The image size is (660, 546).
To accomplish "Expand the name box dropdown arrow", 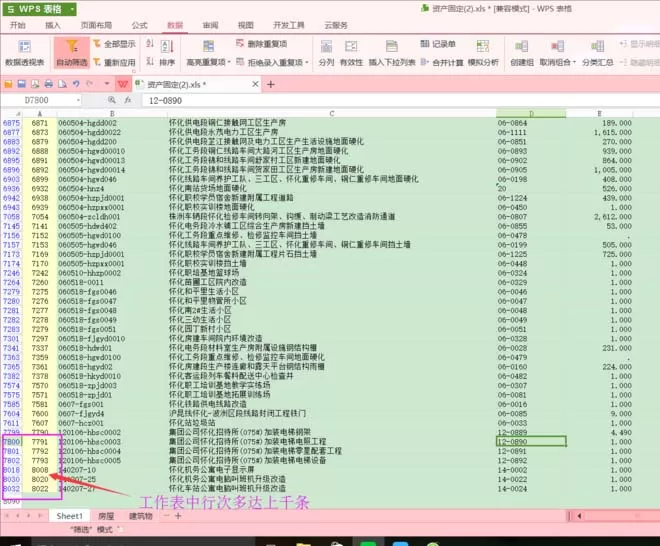I will (78, 100).
